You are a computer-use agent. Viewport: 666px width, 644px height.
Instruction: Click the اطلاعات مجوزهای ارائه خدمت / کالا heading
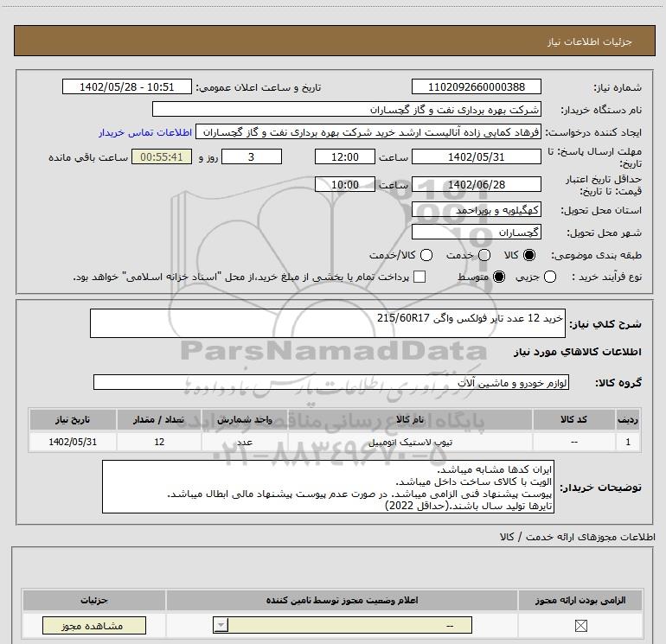pyautogui.click(x=577, y=537)
